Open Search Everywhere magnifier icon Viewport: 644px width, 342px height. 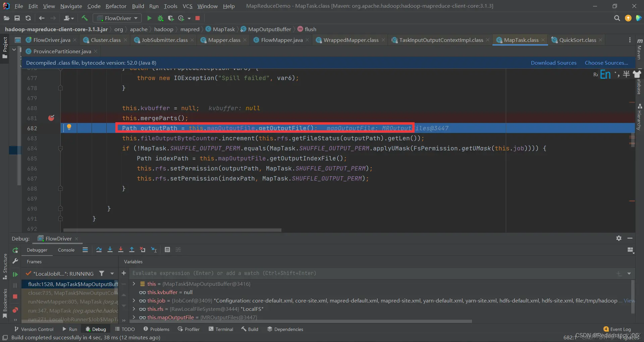617,18
